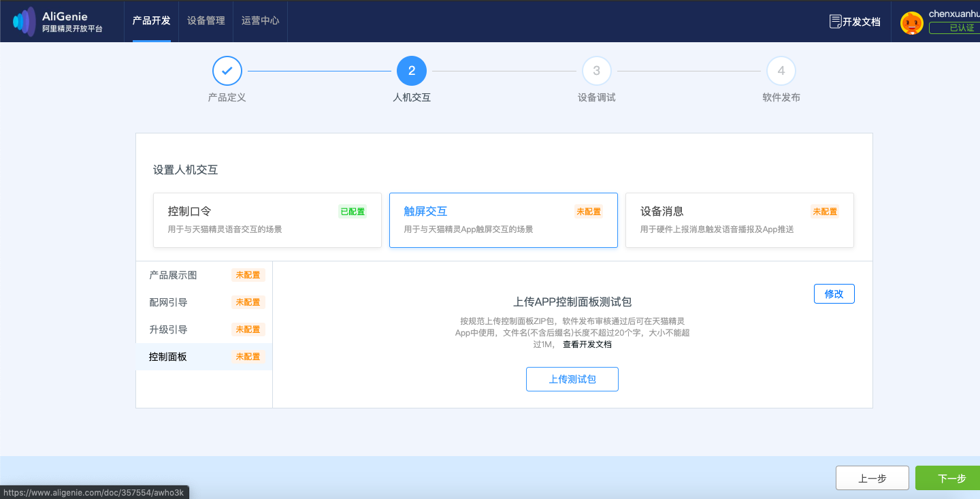980x499 pixels.
Task: Click the 上传APP控制面板测试包 title
Action: pyautogui.click(x=572, y=302)
